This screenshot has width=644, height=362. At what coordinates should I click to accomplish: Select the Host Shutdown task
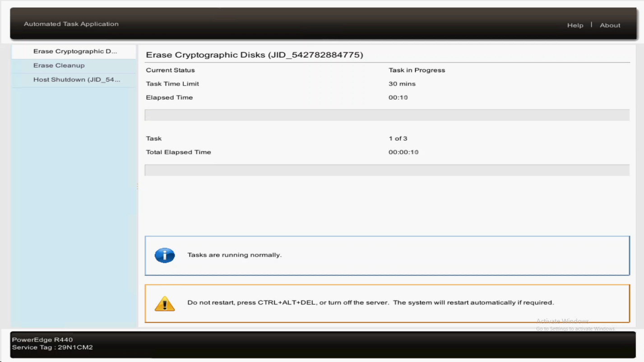[76, 80]
